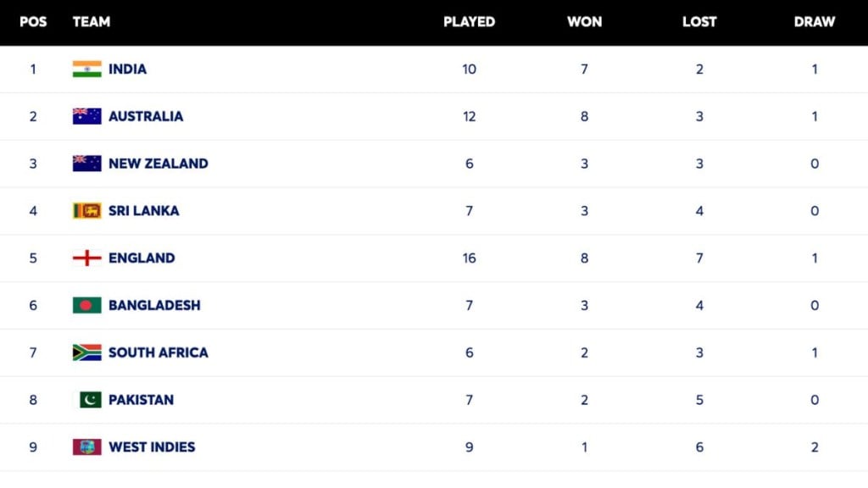868x488 pixels.
Task: Open the INDIA team link
Action: (x=127, y=69)
